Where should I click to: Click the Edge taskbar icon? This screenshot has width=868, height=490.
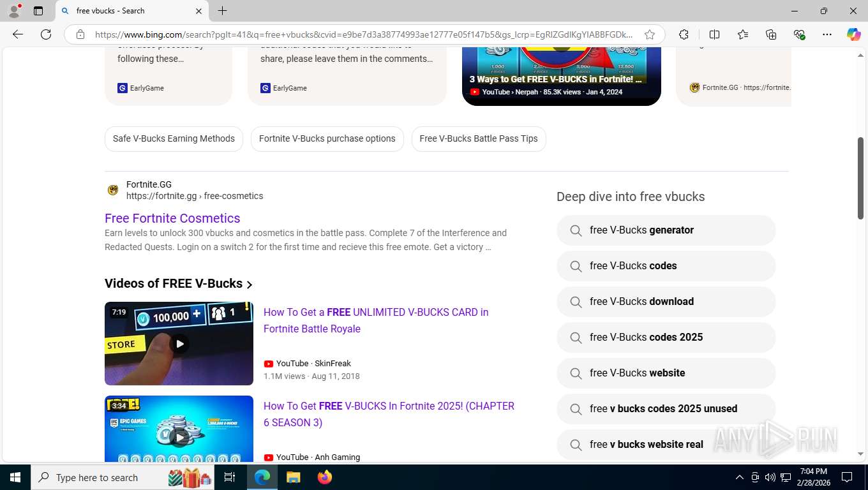pyautogui.click(x=262, y=477)
